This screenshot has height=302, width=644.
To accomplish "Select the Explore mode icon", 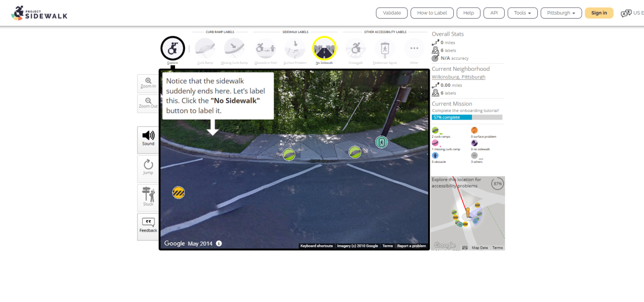I will point(173,49).
